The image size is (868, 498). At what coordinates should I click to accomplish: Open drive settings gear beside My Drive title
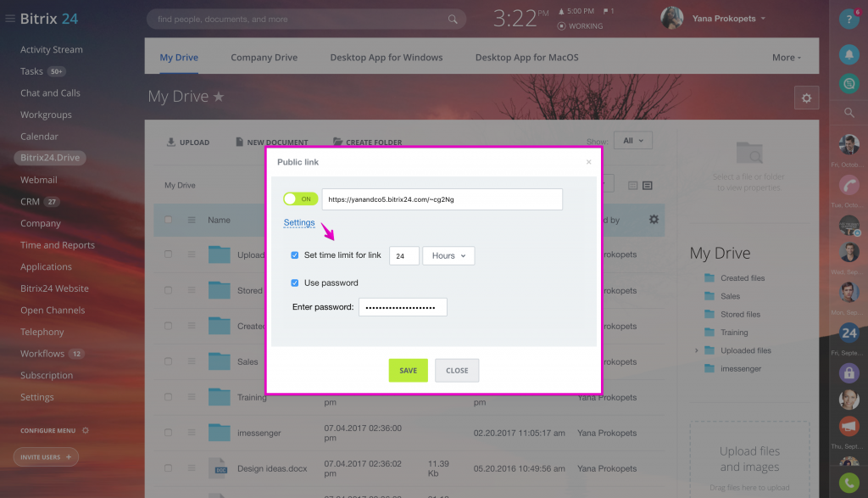tap(807, 98)
